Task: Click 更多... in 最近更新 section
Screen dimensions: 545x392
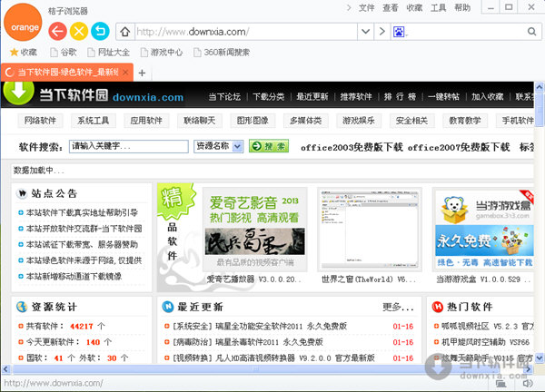Action: (x=398, y=307)
